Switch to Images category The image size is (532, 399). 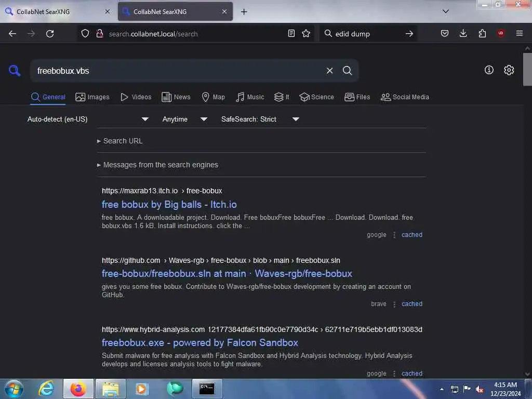92,97
